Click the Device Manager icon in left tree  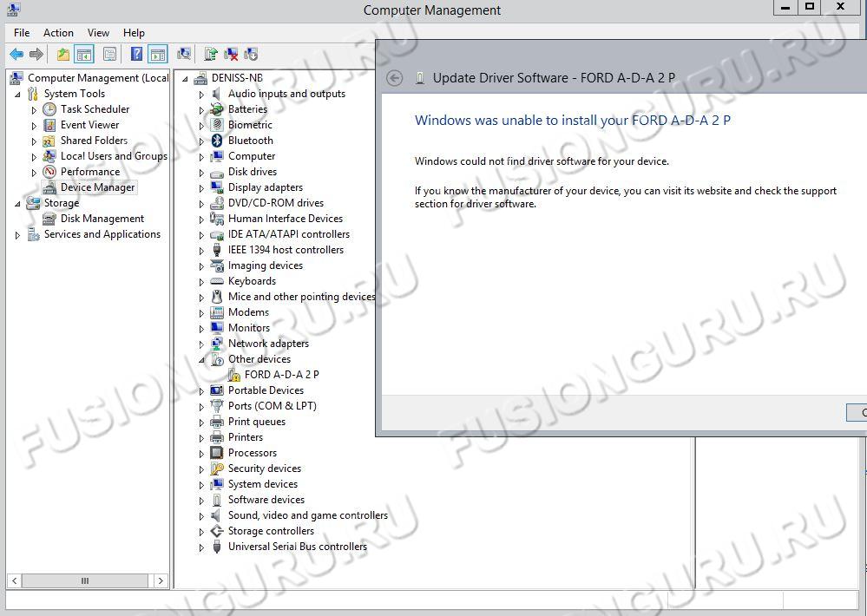pos(49,187)
